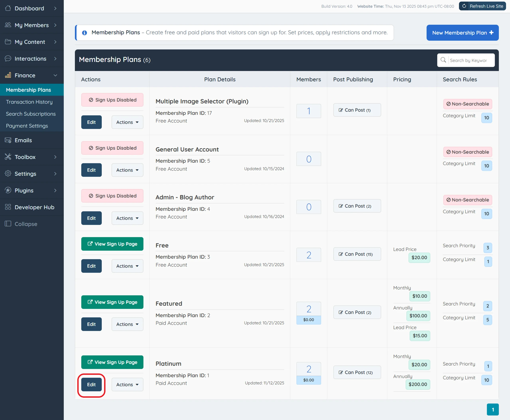
Task: Click the Toolbox tools icon
Action: 8,157
